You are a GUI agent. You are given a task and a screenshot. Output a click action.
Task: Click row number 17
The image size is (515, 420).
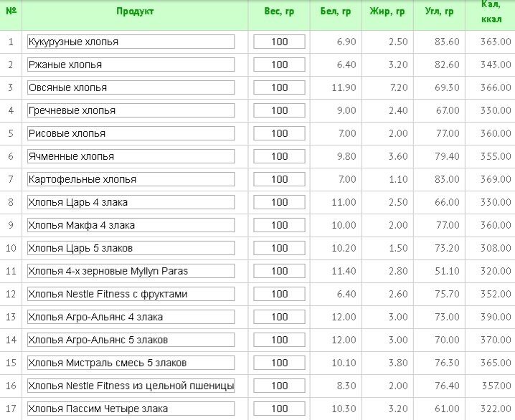click(x=11, y=409)
